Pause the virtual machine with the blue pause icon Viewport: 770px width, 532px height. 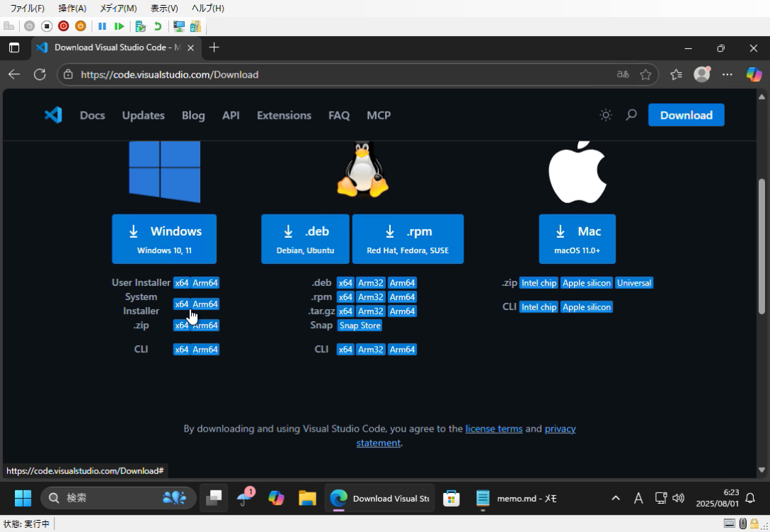coord(102,26)
